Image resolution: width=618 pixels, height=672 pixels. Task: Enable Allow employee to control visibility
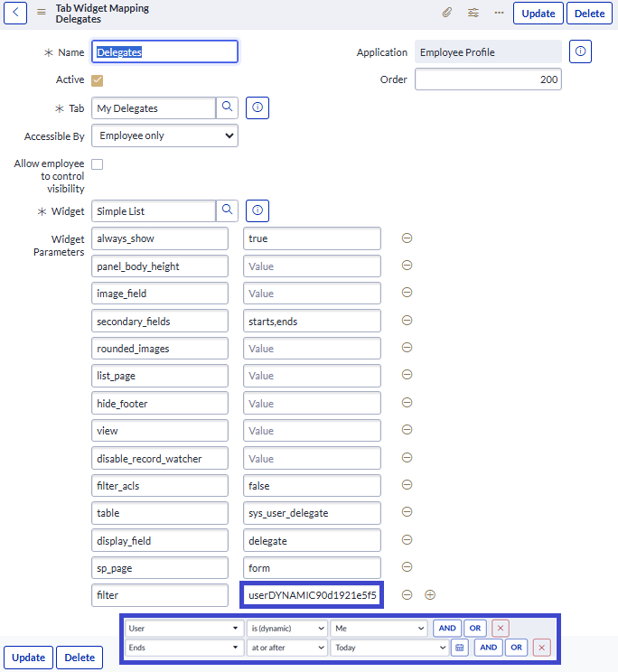98,164
